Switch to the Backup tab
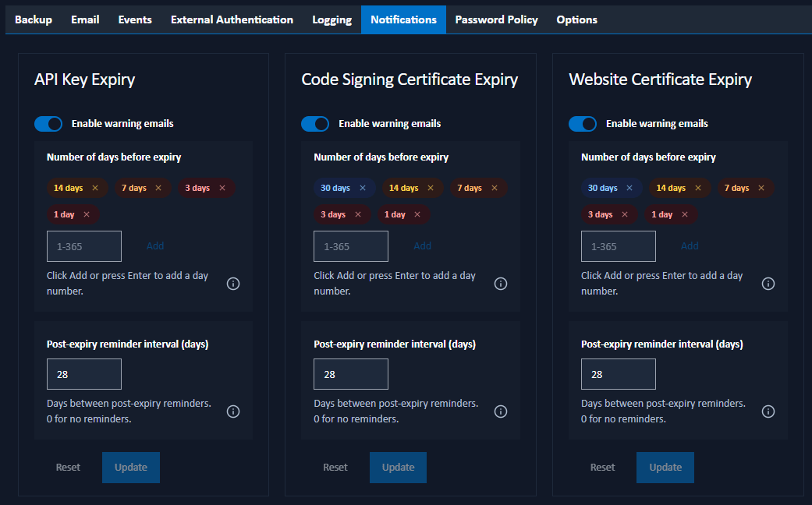 [34, 19]
